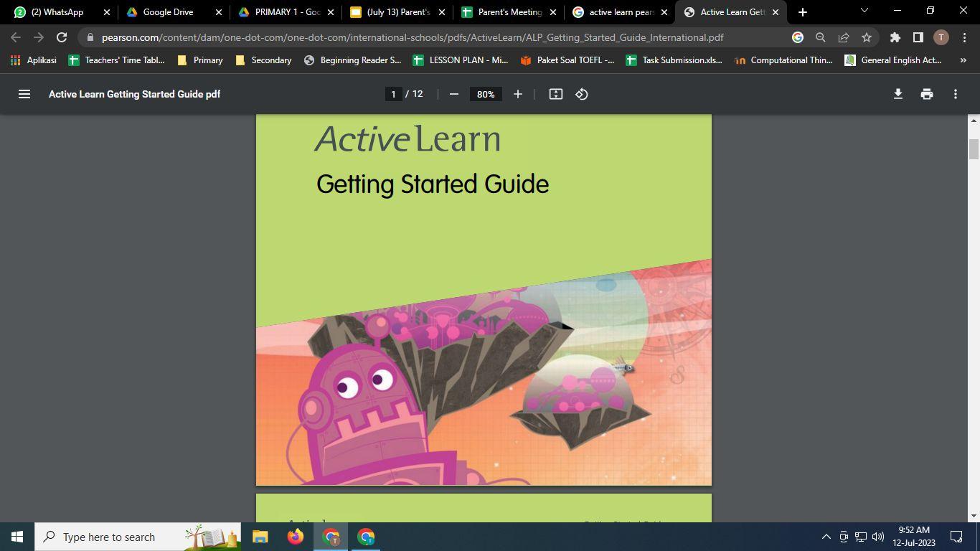Viewport: 980px width, 551px height.
Task: Select the fit-to-page icon
Action: click(555, 93)
